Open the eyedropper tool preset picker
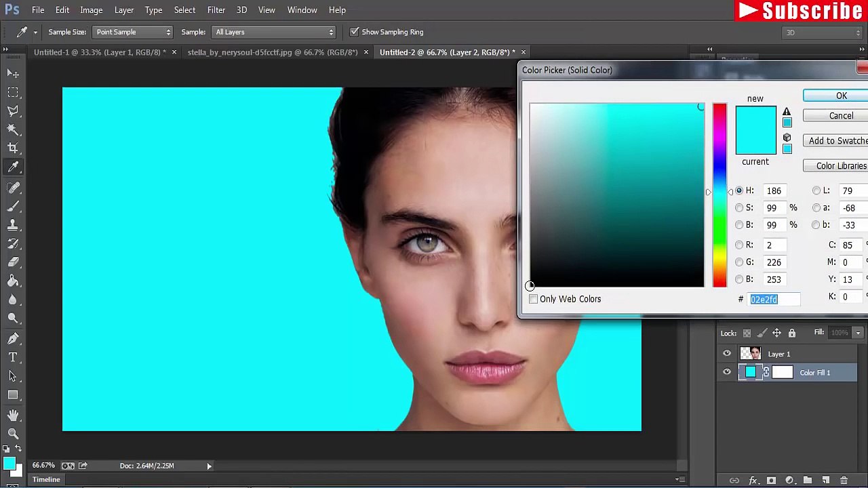The image size is (868, 488). pos(35,32)
